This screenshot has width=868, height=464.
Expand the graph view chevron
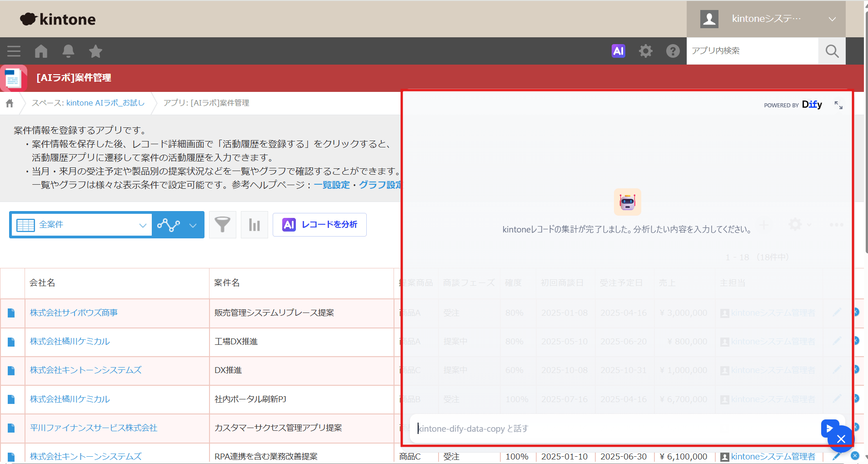(x=193, y=225)
